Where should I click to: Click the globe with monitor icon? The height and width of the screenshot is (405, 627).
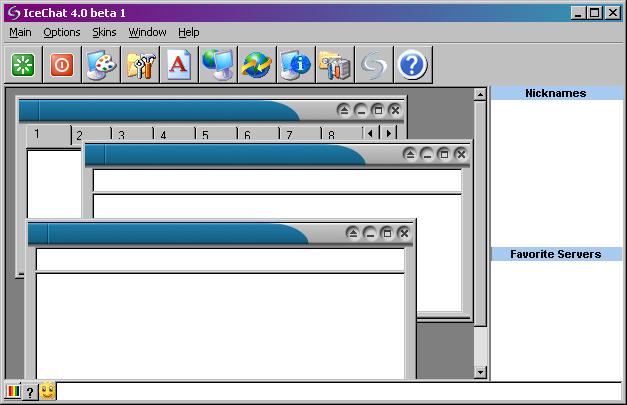point(218,64)
